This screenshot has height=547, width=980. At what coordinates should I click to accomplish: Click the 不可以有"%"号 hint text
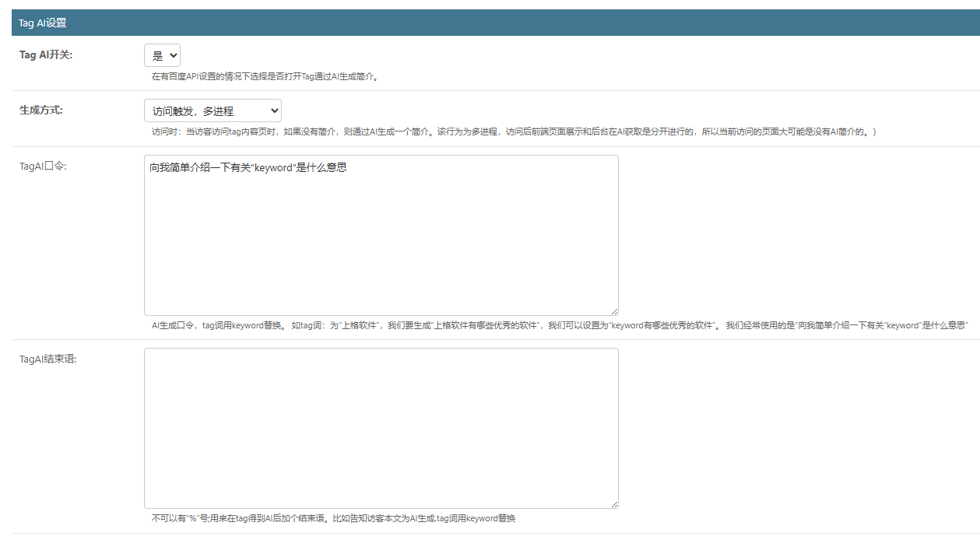(333, 518)
